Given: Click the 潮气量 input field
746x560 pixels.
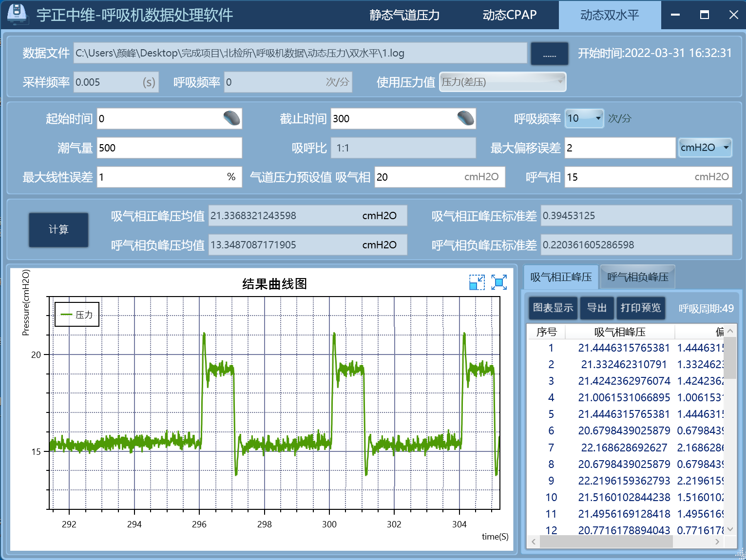Looking at the screenshot, I should click(169, 148).
